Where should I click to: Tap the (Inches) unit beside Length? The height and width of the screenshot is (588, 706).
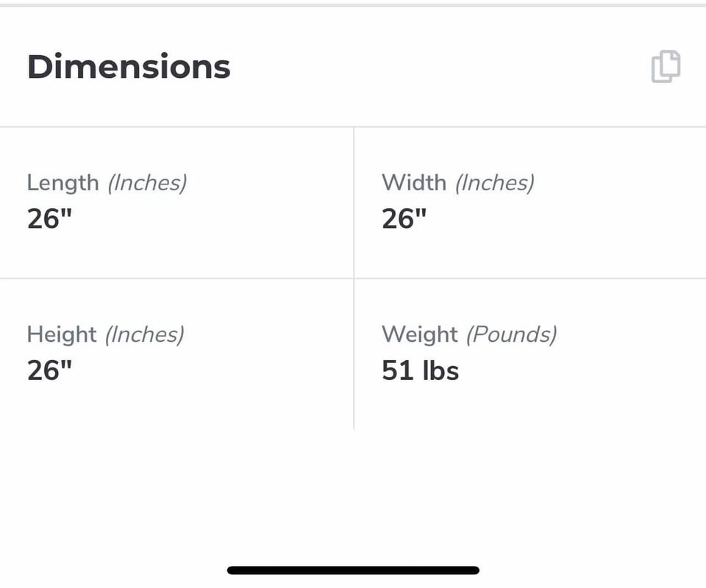click(x=147, y=182)
